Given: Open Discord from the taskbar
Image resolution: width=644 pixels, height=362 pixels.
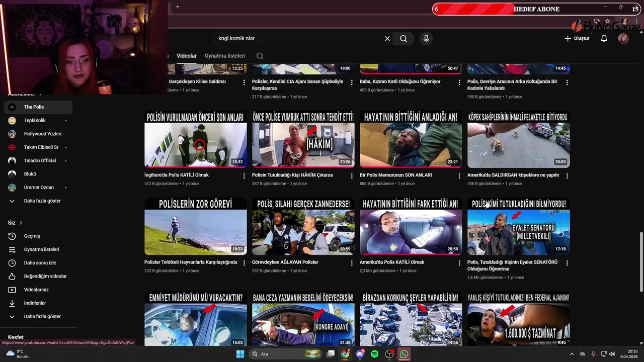Looking at the screenshot, I should coord(360,354).
